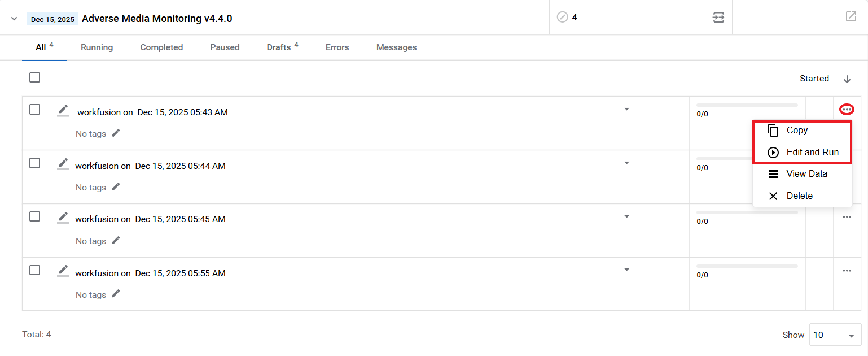Image resolution: width=868 pixels, height=356 pixels.
Task: Click the 'workfusion on Dec 15, 2025 05:55 AM' title
Action: point(150,273)
